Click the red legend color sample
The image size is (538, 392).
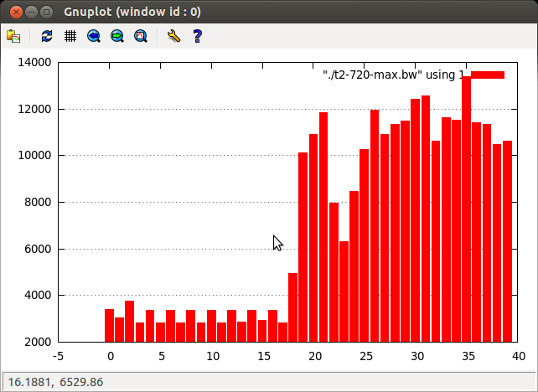tap(487, 75)
